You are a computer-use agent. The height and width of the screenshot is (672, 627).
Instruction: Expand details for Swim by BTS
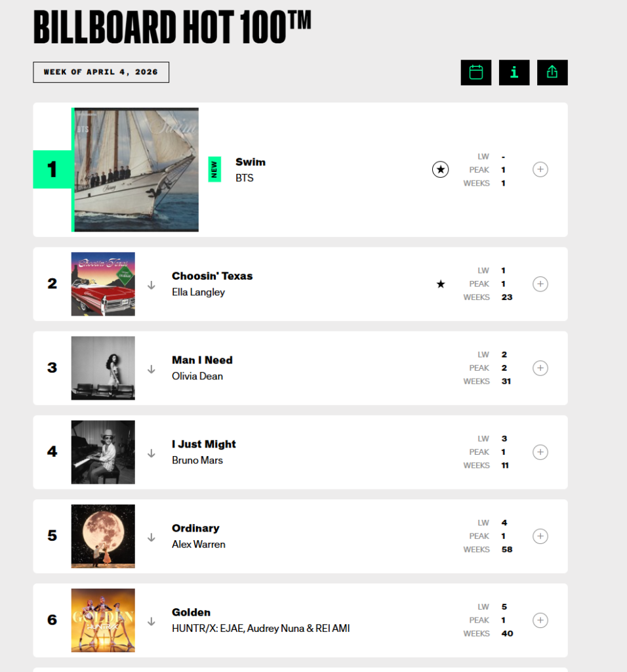click(x=540, y=170)
